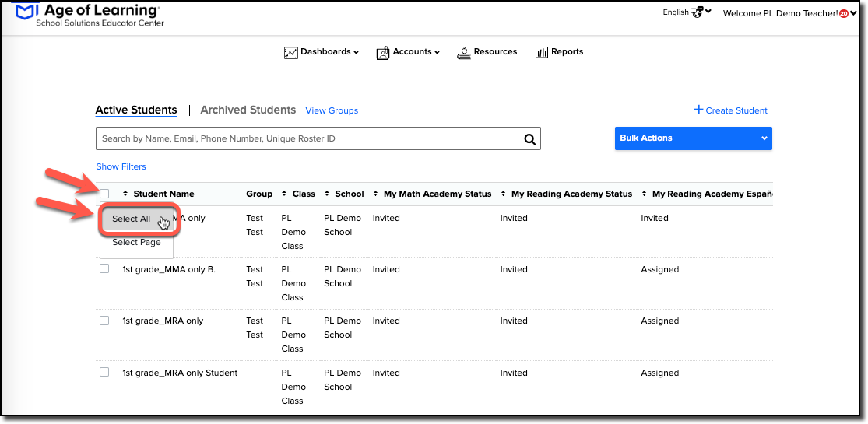This screenshot has width=868, height=424.
Task: Click the language translate icon
Action: (x=697, y=12)
